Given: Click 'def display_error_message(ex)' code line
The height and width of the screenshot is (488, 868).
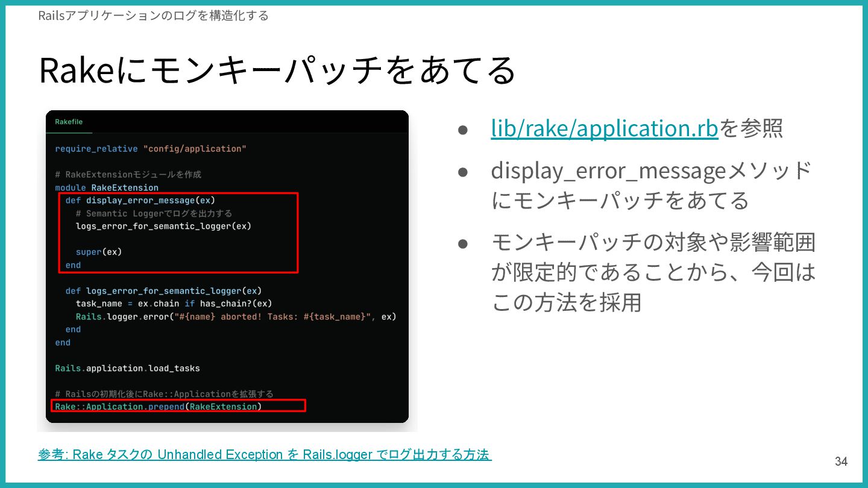Looking at the screenshot, I should click(140, 201).
